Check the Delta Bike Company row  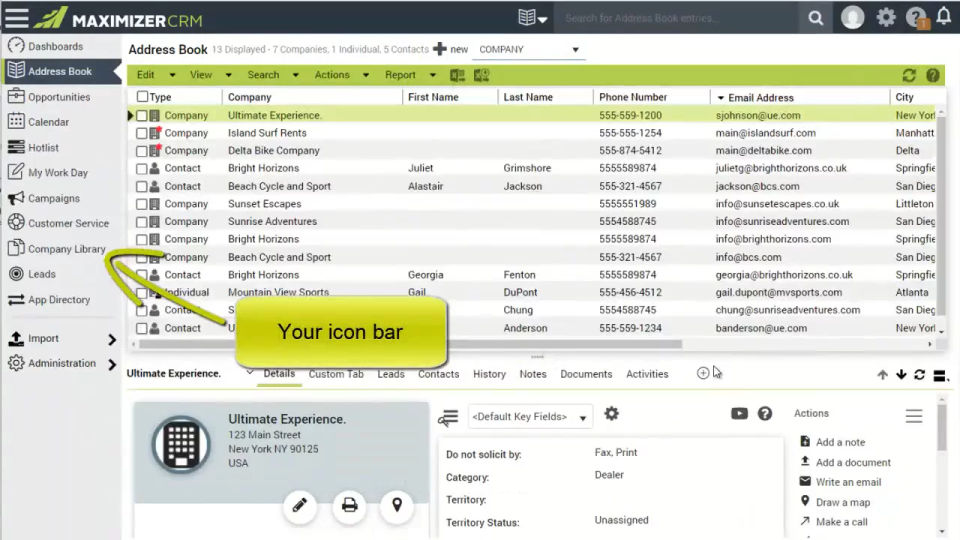click(141, 151)
